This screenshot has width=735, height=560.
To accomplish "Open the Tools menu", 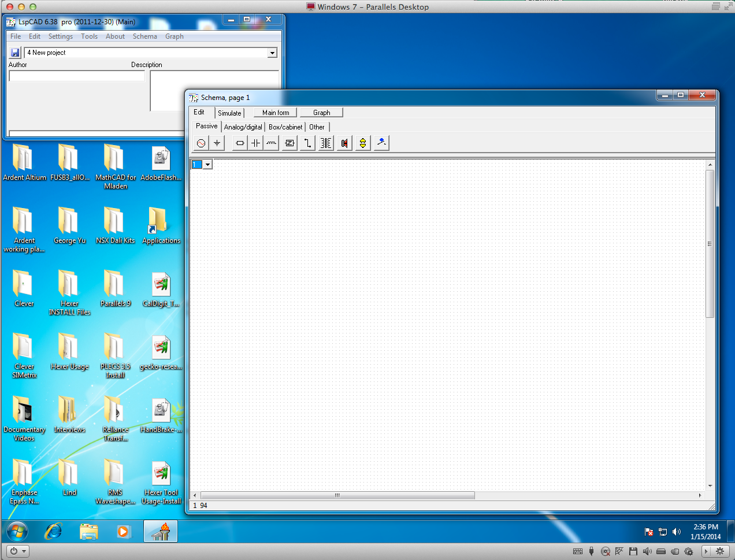I will (x=89, y=36).
